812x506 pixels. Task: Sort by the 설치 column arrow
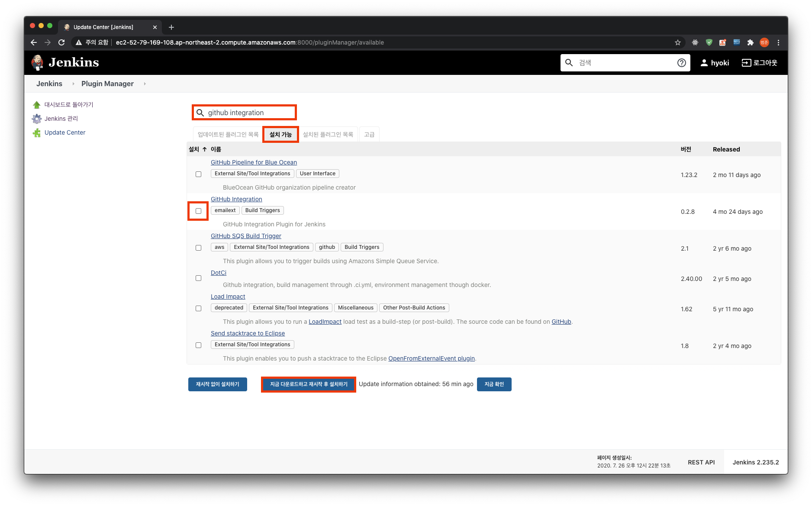204,149
